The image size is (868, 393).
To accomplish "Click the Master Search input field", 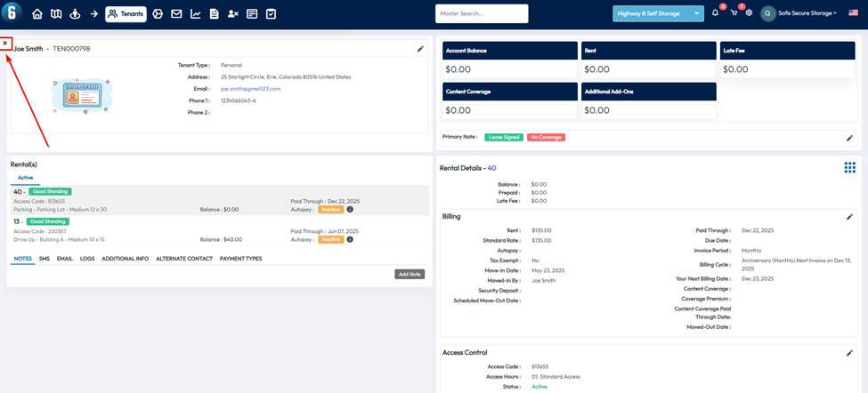I will tap(482, 13).
